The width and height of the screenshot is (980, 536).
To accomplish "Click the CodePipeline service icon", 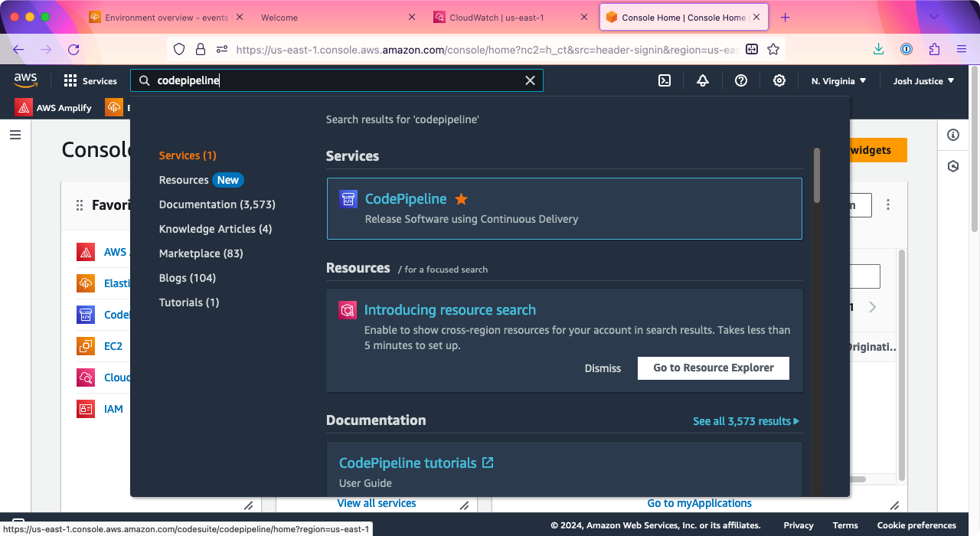I will tap(348, 199).
